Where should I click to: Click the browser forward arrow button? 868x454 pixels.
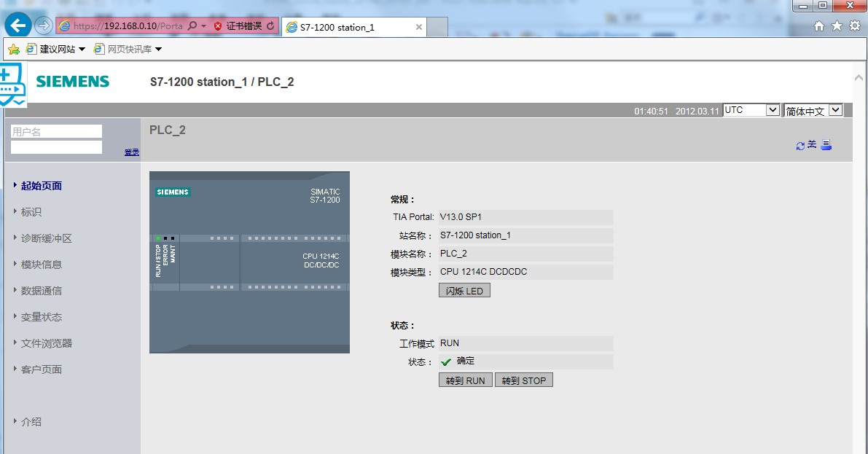[x=43, y=26]
